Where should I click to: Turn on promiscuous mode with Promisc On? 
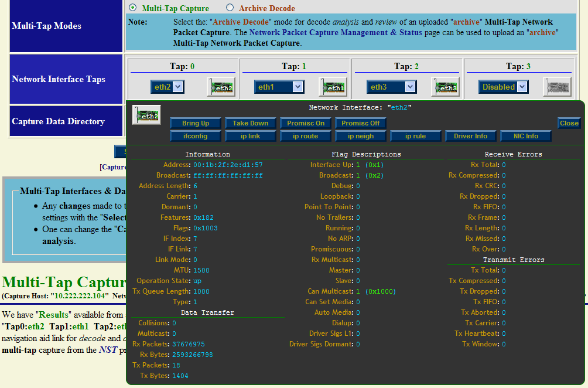306,123
